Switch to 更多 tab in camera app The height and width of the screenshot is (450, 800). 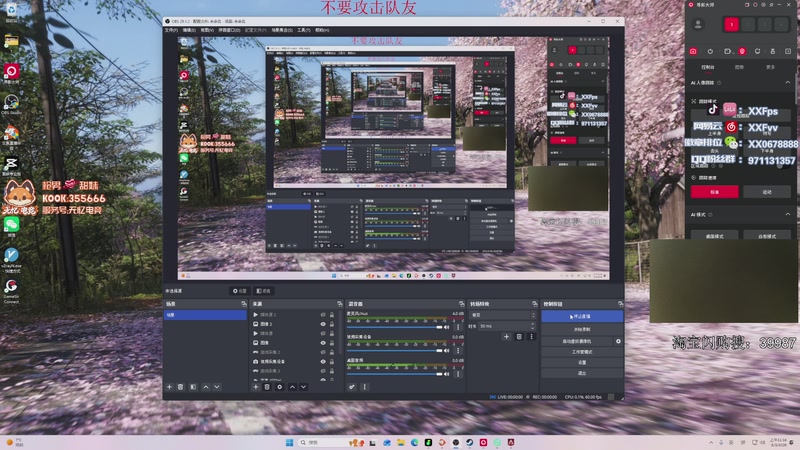(x=770, y=67)
